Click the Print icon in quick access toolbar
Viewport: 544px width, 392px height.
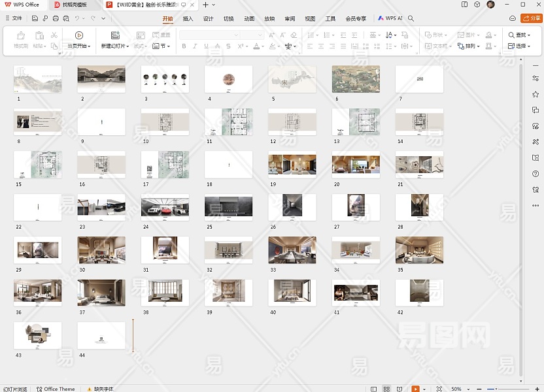click(x=56, y=18)
